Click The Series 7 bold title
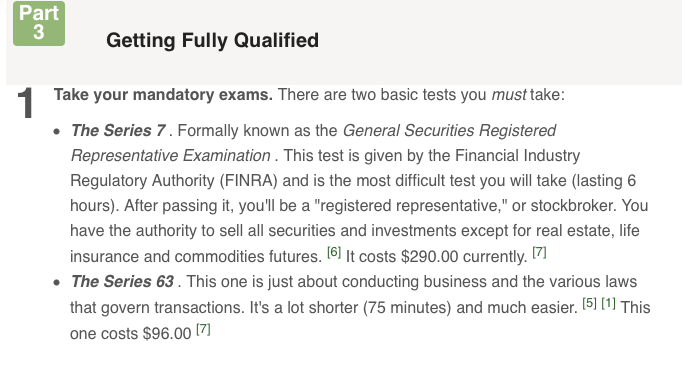The height and width of the screenshot is (373, 682). pyautogui.click(x=118, y=130)
